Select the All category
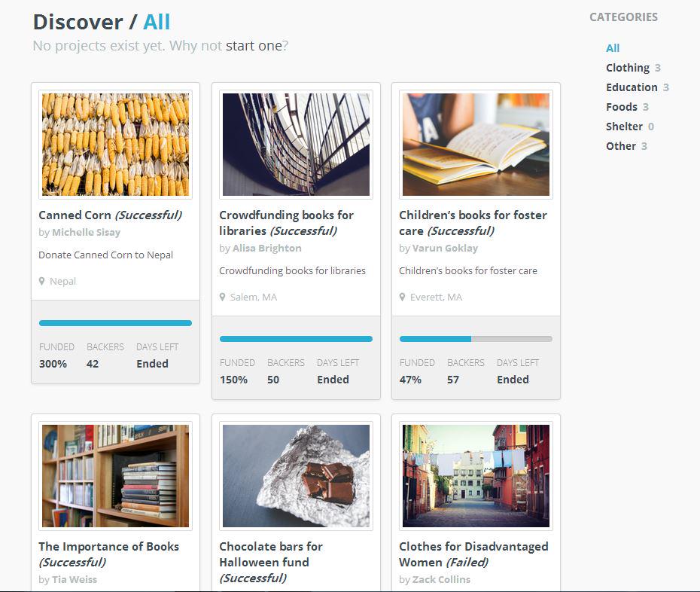This screenshot has height=592, width=700. click(x=613, y=47)
